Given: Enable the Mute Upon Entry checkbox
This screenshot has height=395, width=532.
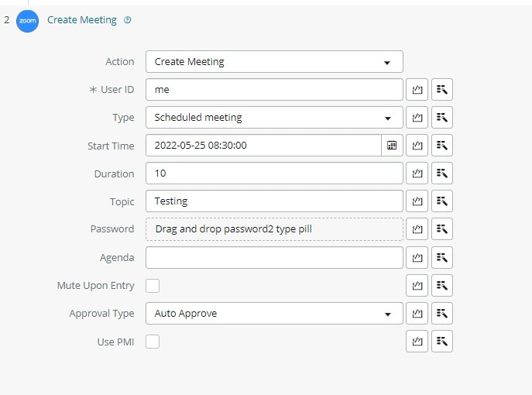Looking at the screenshot, I should (153, 285).
